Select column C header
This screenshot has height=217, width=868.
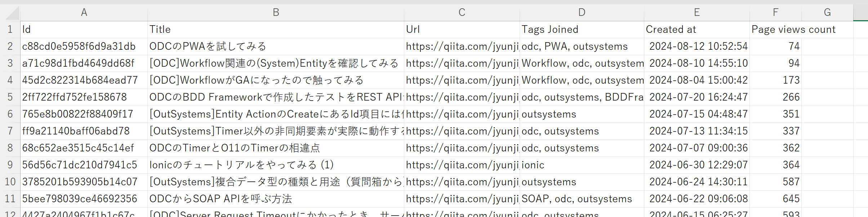[462, 13]
